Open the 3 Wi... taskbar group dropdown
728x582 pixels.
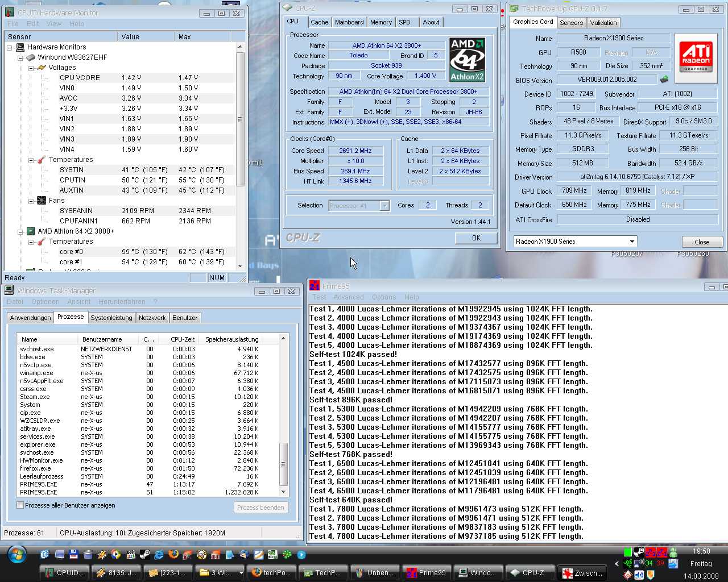click(241, 573)
